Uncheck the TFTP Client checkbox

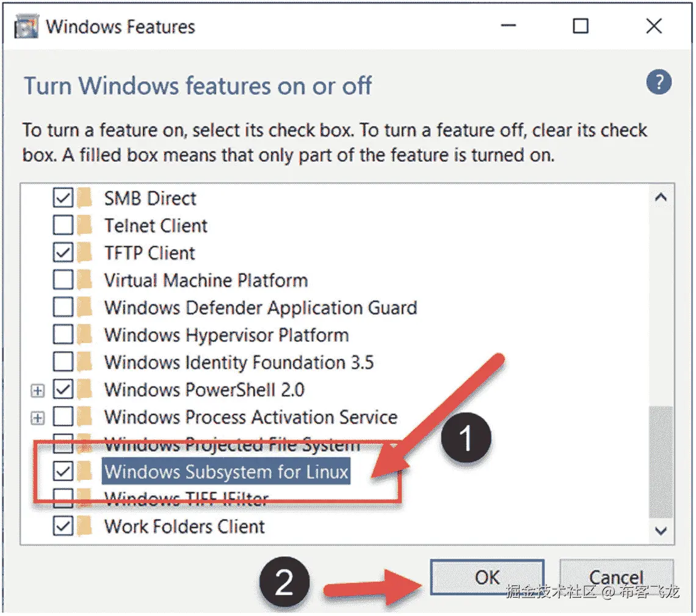63,253
